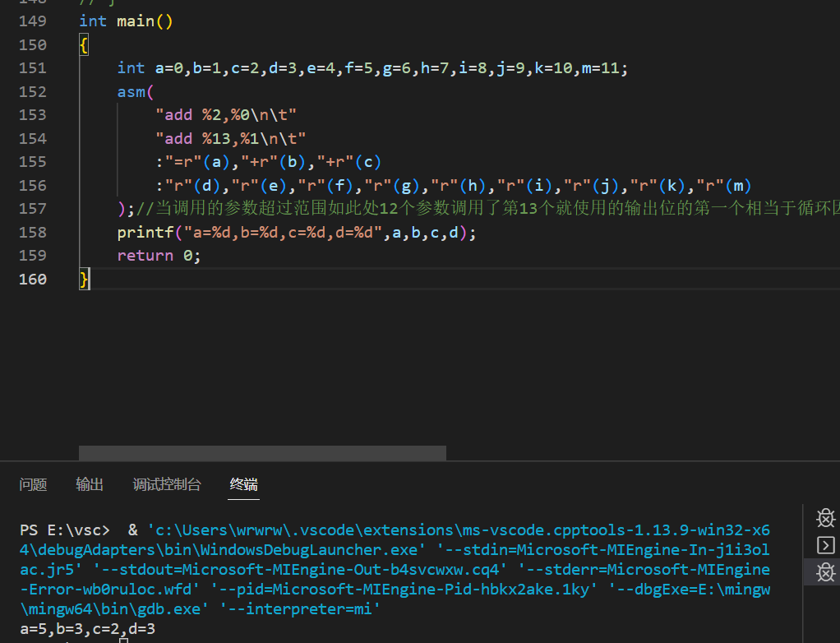Click line number 152 in the gutter

(33, 91)
